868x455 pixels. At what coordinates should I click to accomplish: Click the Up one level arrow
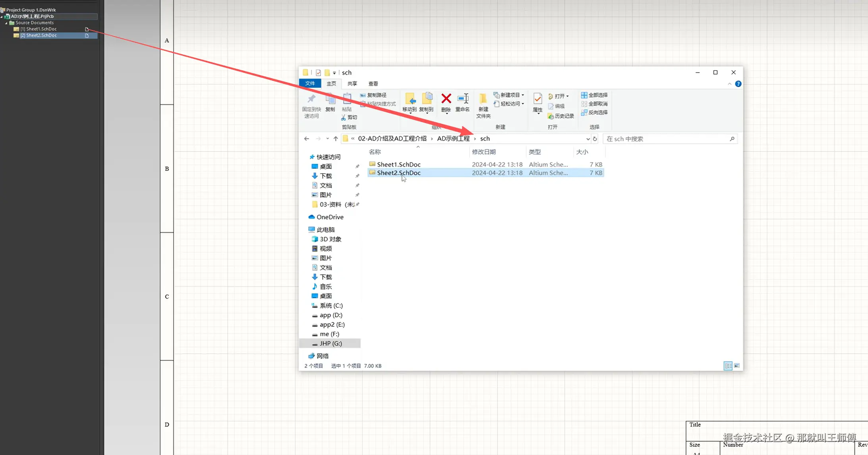tap(336, 139)
